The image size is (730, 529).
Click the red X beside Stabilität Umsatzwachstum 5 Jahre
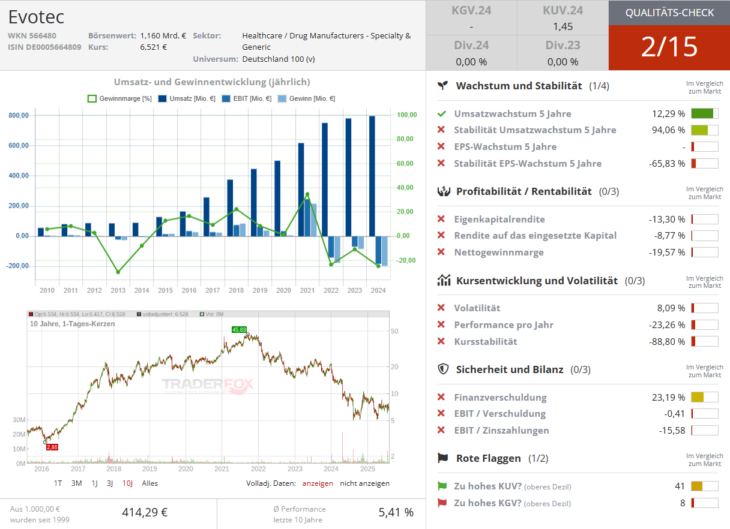coord(441,129)
